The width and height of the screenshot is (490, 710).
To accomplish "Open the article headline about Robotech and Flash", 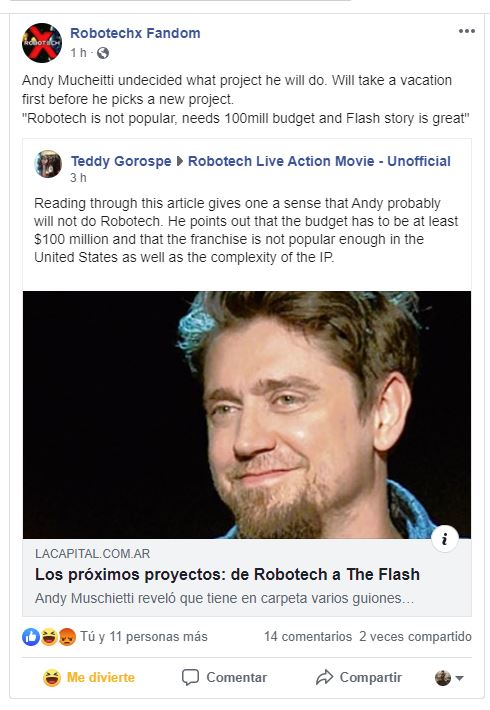I will 227,574.
